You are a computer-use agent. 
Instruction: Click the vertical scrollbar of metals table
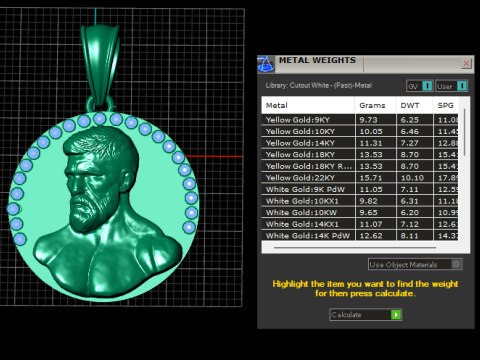click(x=464, y=133)
